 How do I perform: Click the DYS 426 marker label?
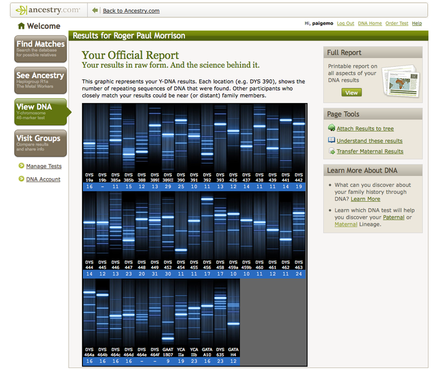point(233,177)
